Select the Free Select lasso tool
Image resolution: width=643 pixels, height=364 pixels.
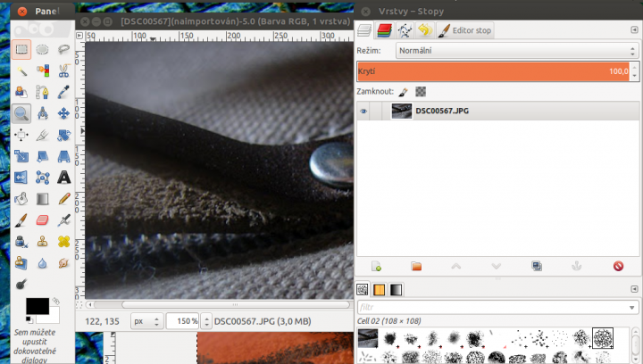click(63, 50)
